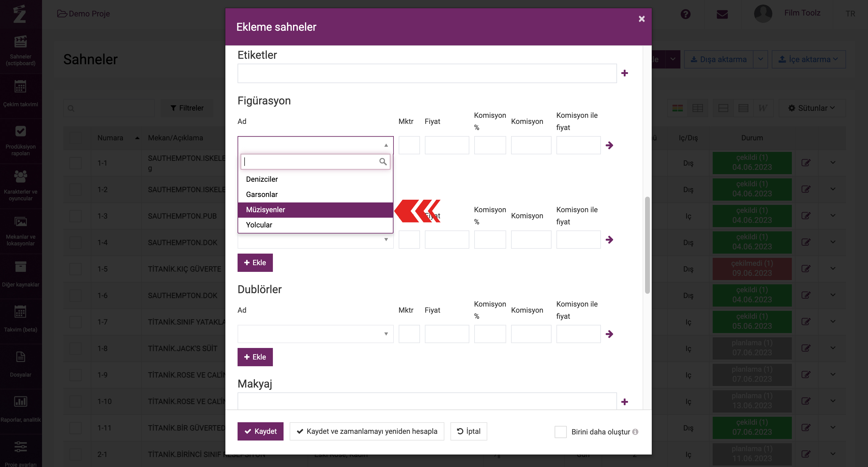Switch language with TR menu

click(x=850, y=14)
